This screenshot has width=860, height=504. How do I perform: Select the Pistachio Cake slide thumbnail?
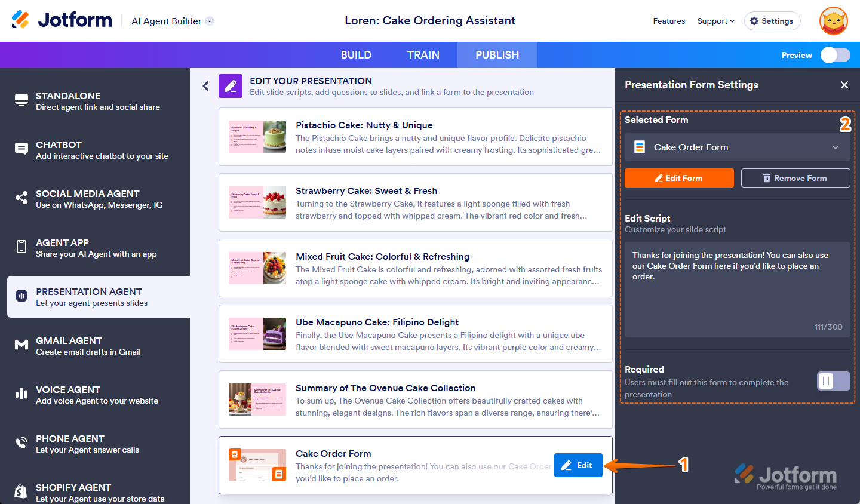pos(257,137)
